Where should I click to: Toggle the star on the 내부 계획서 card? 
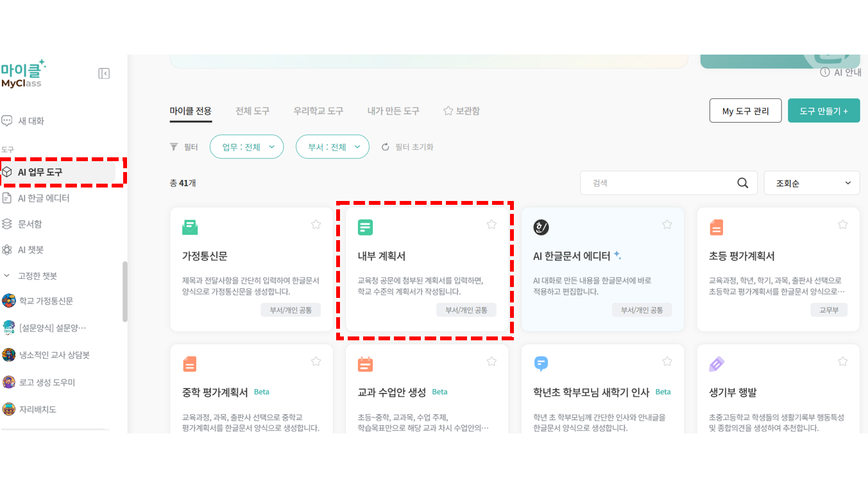[491, 224]
